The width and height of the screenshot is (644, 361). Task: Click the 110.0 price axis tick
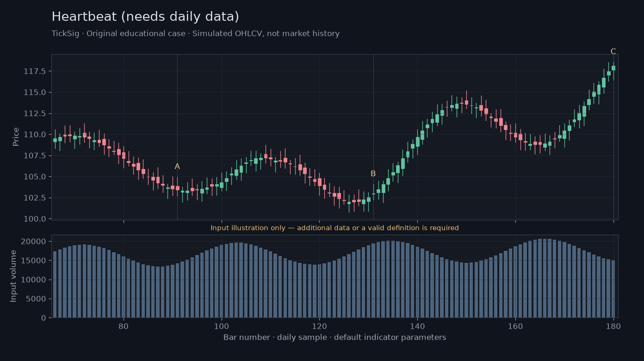(35, 135)
